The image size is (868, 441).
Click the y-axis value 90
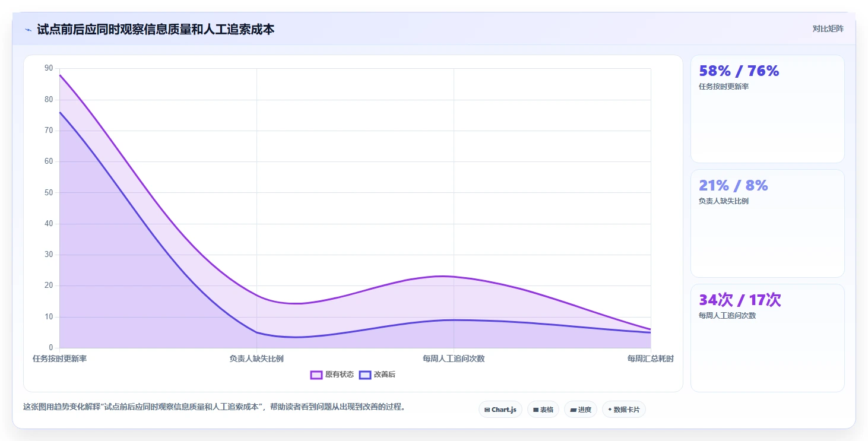49,68
